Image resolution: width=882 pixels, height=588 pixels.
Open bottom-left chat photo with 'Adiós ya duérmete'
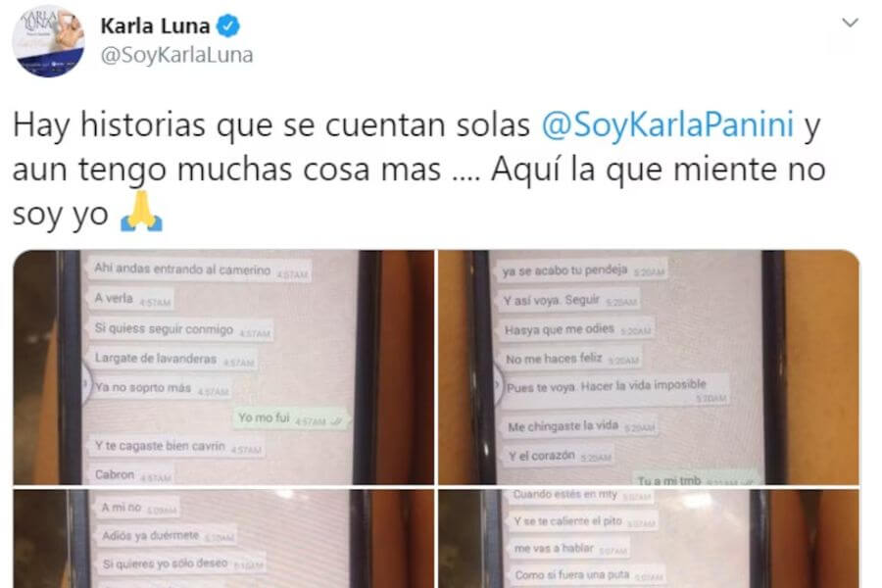pyautogui.click(x=223, y=538)
